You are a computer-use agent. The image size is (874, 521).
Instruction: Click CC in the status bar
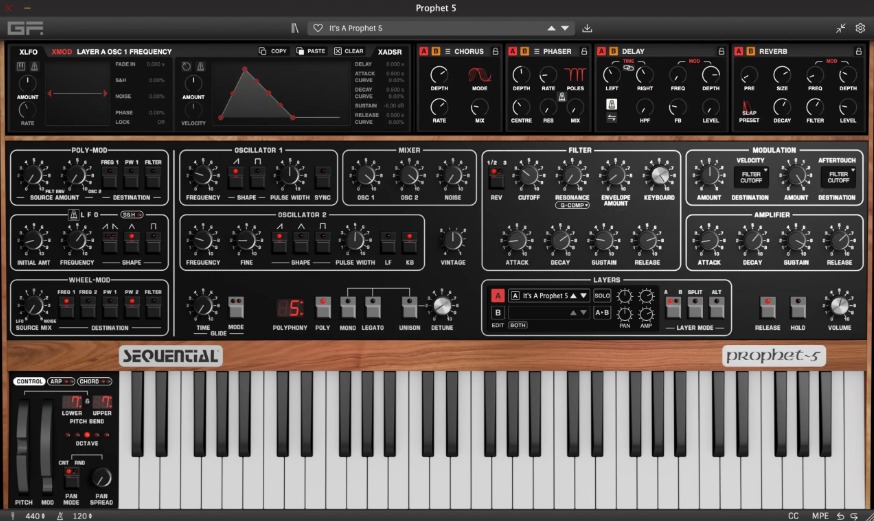point(793,516)
